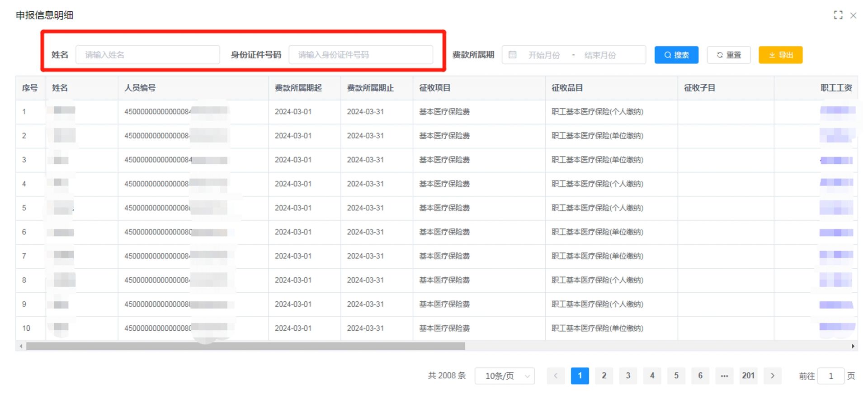
Task: Click the 重置 reset button
Action: (729, 55)
